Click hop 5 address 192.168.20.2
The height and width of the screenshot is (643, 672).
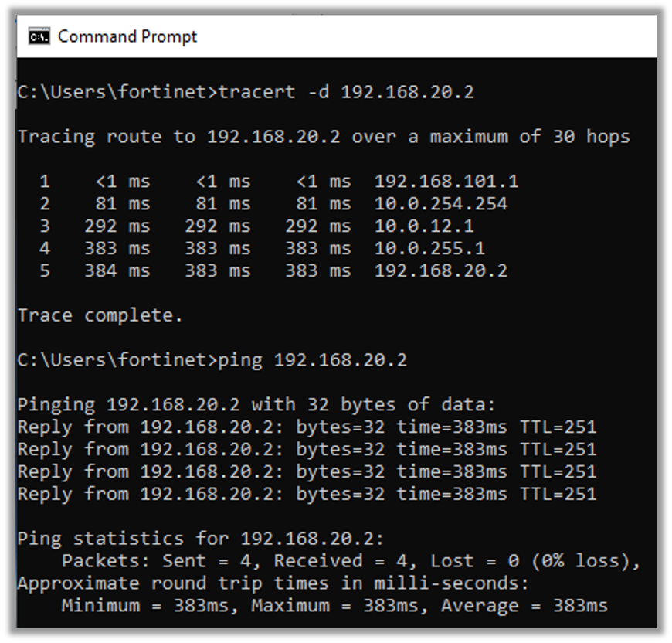[x=441, y=271]
